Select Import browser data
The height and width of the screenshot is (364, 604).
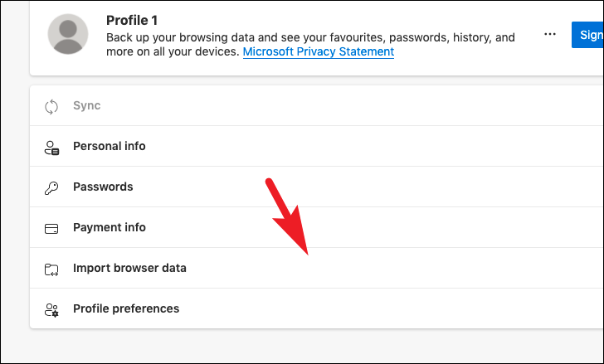click(317, 268)
